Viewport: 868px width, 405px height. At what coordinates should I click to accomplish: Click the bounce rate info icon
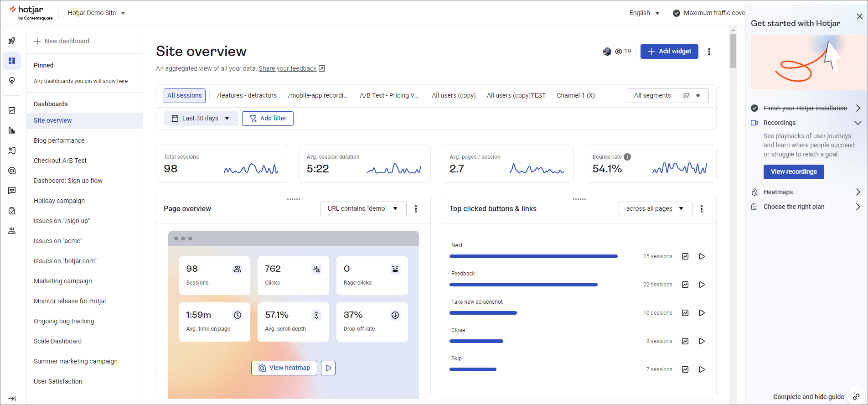627,157
